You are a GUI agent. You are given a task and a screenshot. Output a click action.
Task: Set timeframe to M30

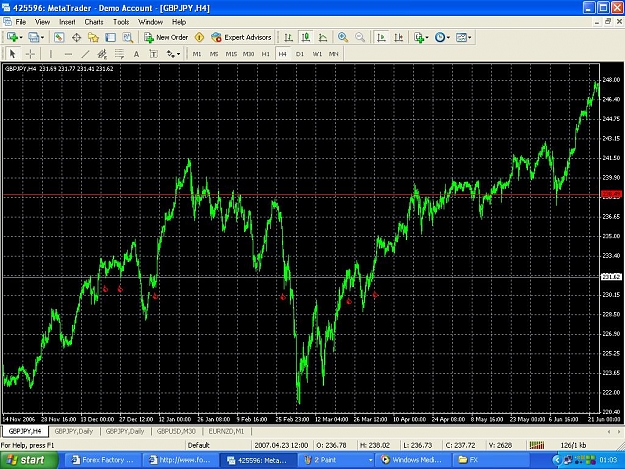click(248, 54)
